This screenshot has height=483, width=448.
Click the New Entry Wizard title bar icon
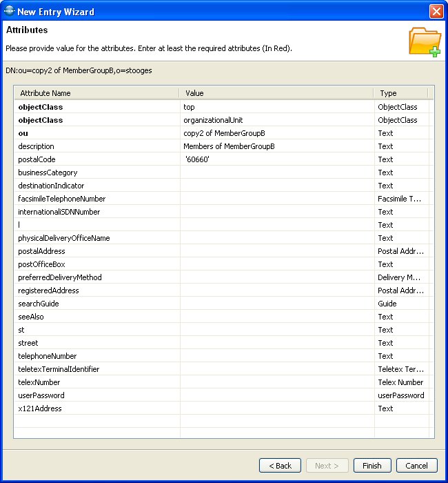[x=9, y=11]
